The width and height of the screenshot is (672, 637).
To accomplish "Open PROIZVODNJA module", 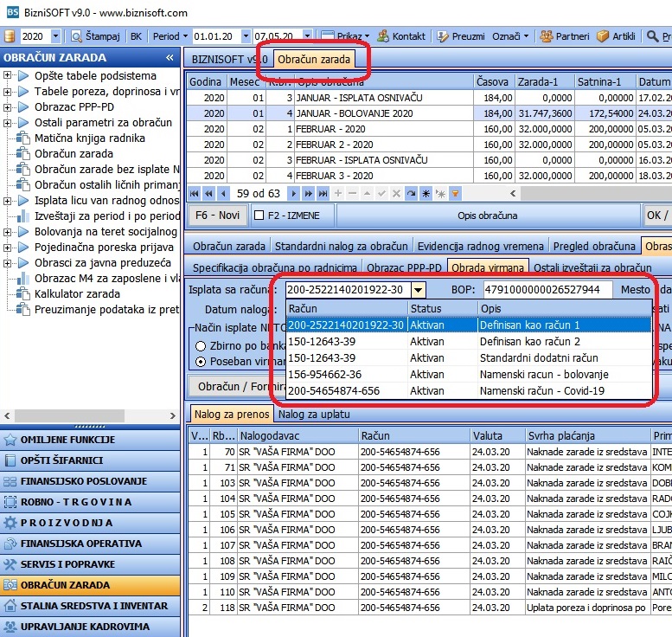I will point(90,523).
